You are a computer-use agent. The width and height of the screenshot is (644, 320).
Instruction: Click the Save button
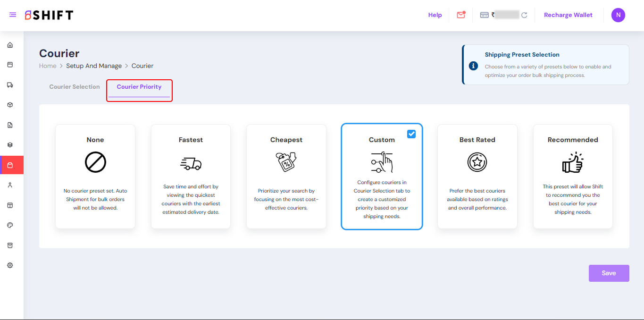click(x=609, y=273)
